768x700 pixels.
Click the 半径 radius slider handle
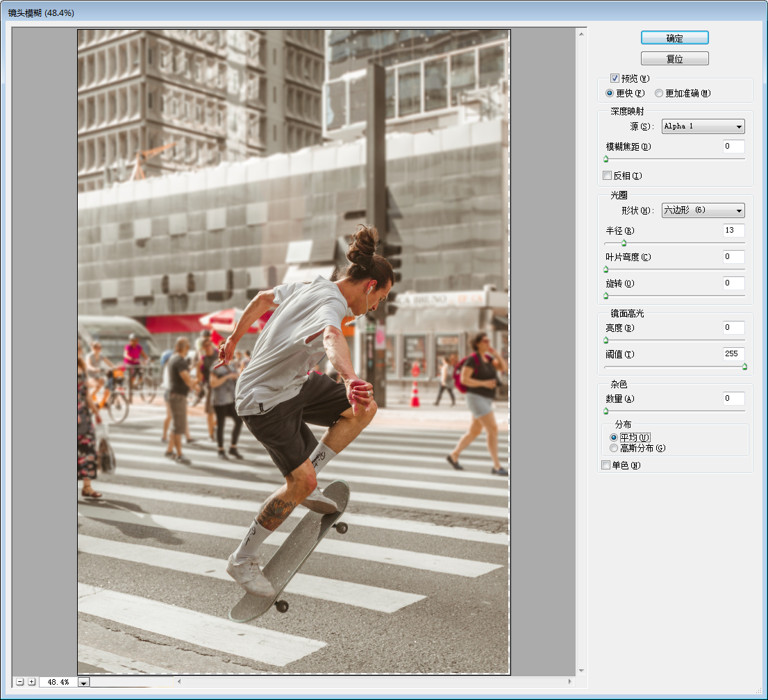pyautogui.click(x=624, y=243)
